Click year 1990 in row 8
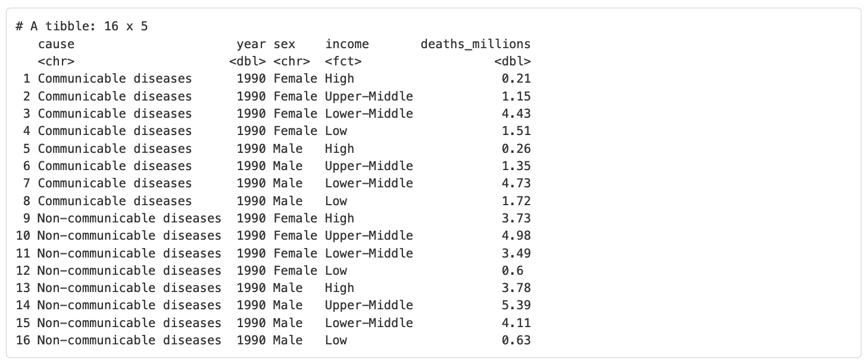 [251, 201]
